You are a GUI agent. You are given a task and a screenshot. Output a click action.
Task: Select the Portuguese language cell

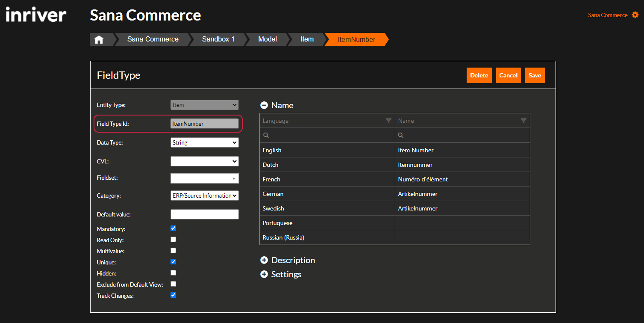point(327,223)
